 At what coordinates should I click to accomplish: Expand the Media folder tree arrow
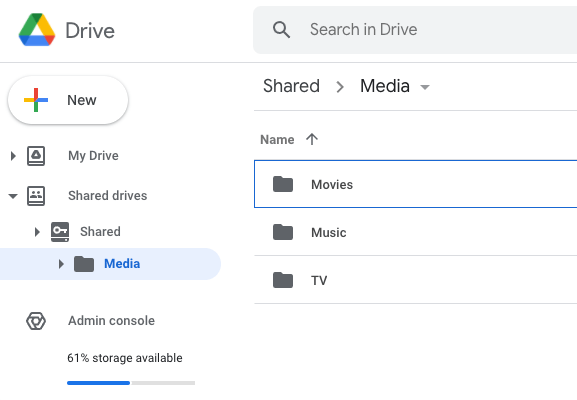click(x=61, y=264)
